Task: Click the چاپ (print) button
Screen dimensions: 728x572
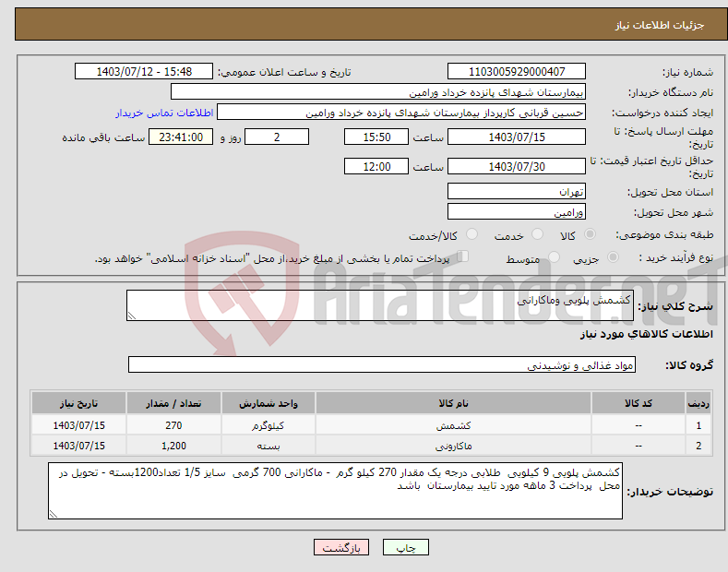Action: click(405, 547)
